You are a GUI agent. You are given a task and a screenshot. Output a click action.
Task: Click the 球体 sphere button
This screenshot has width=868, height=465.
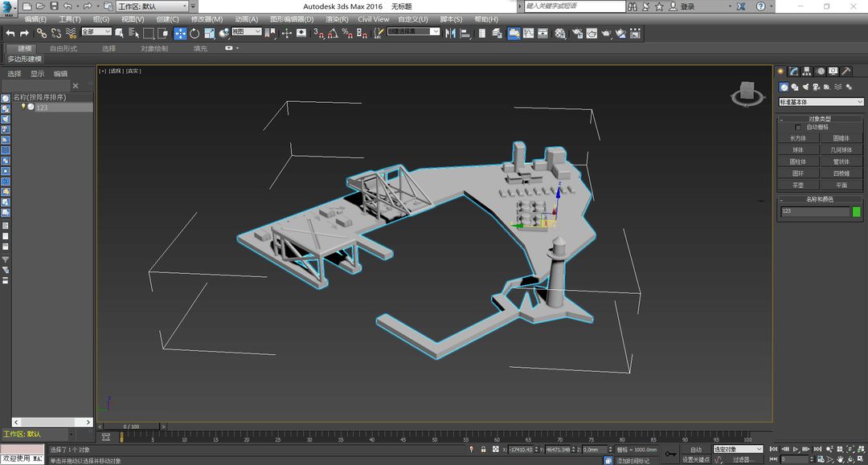(x=798, y=150)
